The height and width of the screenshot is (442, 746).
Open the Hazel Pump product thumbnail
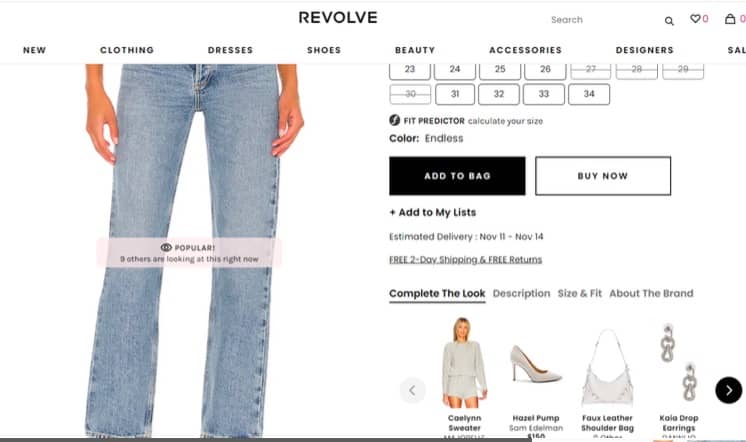point(536,365)
